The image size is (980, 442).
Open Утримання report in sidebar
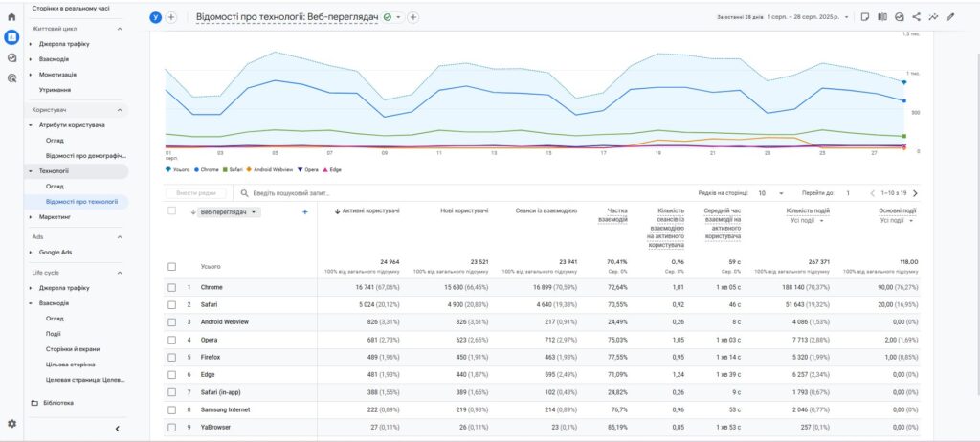coord(55,90)
